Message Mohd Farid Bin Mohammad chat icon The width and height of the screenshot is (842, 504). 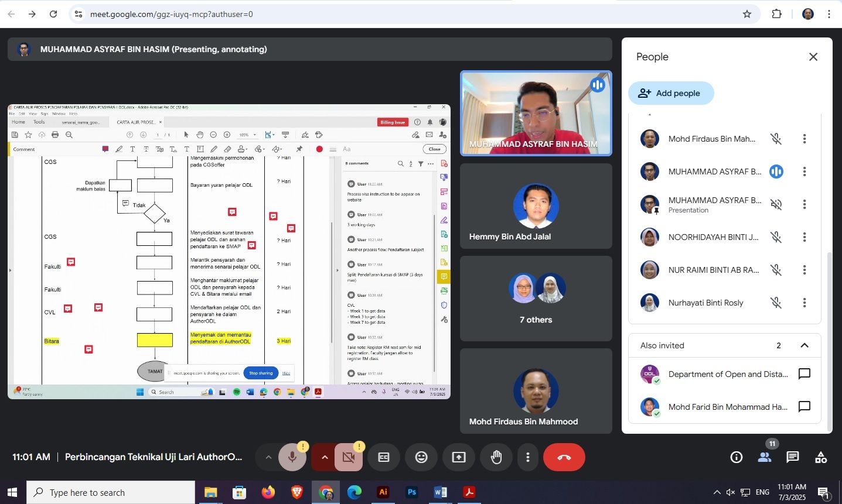pyautogui.click(x=804, y=407)
